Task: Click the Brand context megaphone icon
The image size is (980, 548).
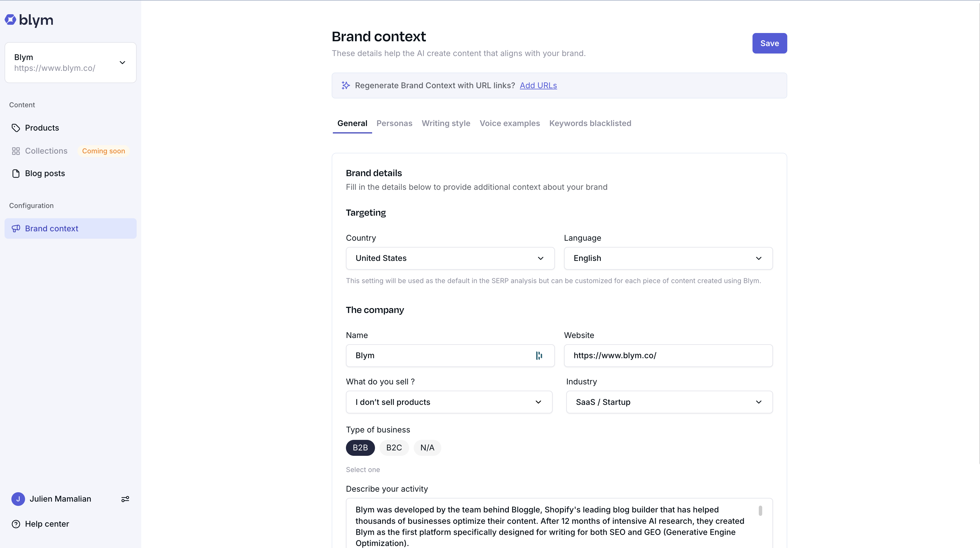Action: point(16,228)
